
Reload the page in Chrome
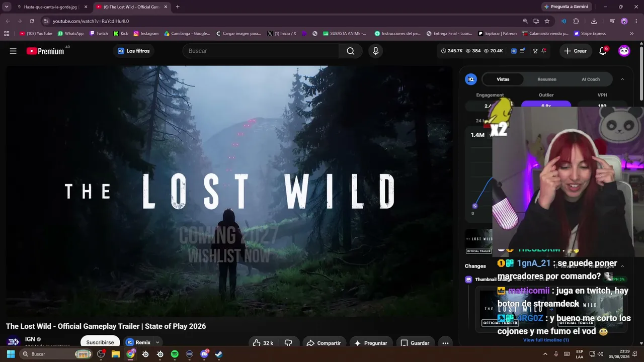(x=32, y=21)
